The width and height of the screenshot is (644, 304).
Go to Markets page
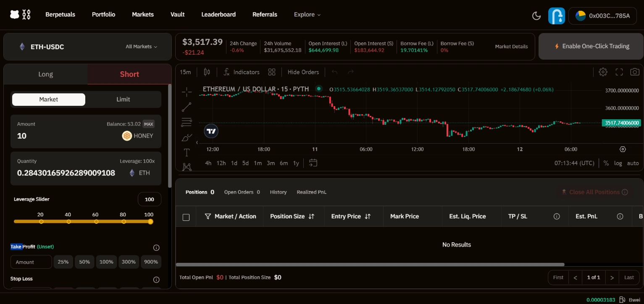pyautogui.click(x=143, y=15)
